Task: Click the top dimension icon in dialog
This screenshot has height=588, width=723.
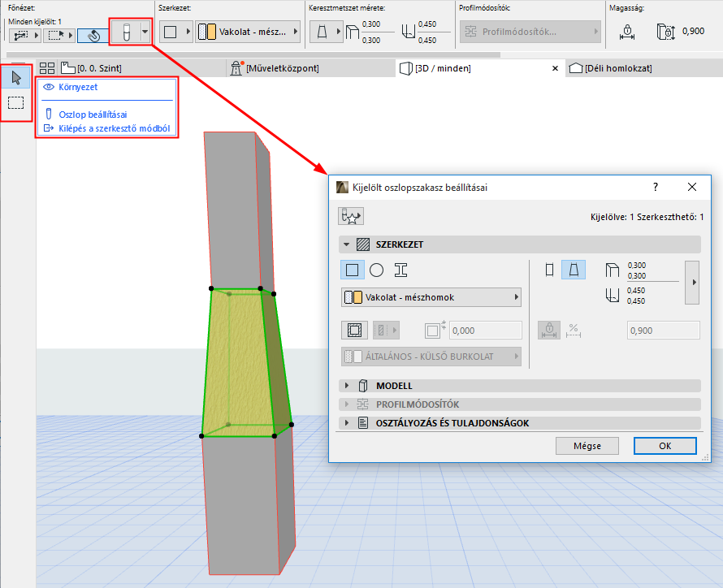Action: [613, 270]
